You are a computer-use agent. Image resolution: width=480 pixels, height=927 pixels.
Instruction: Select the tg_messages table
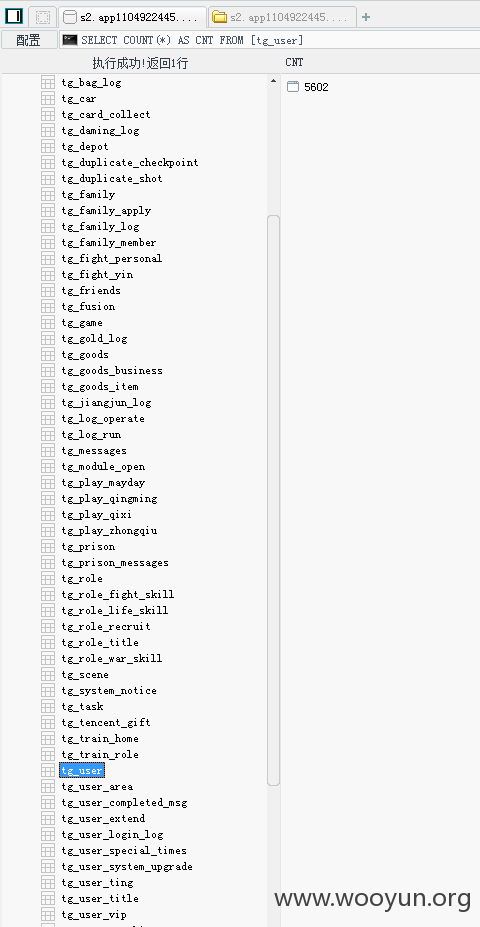[94, 450]
